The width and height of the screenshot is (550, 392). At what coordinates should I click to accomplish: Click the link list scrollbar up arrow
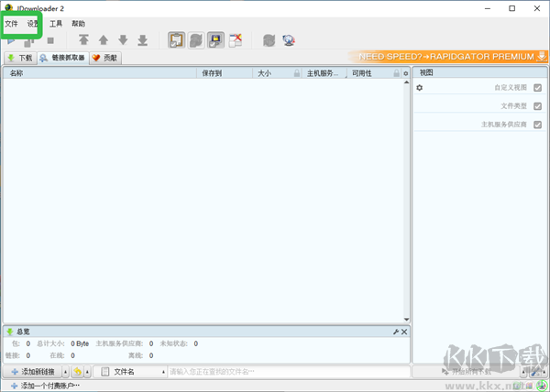tap(406, 82)
